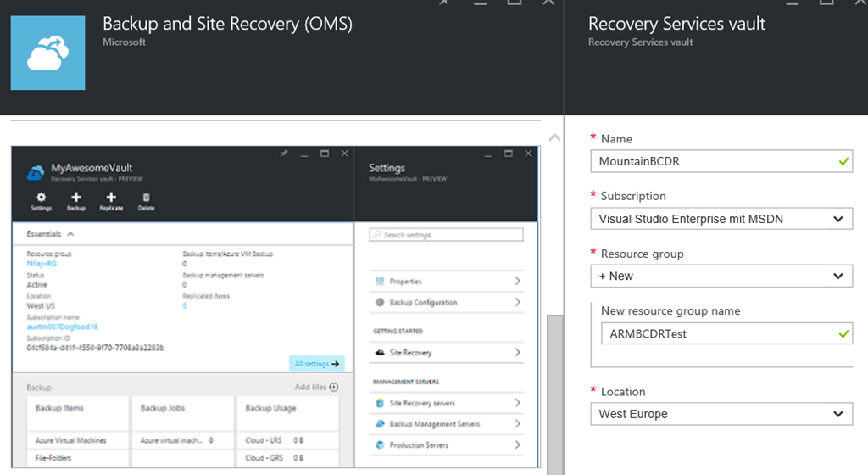
Task: Pin the MyAwesomeVault blade
Action: pos(284,154)
